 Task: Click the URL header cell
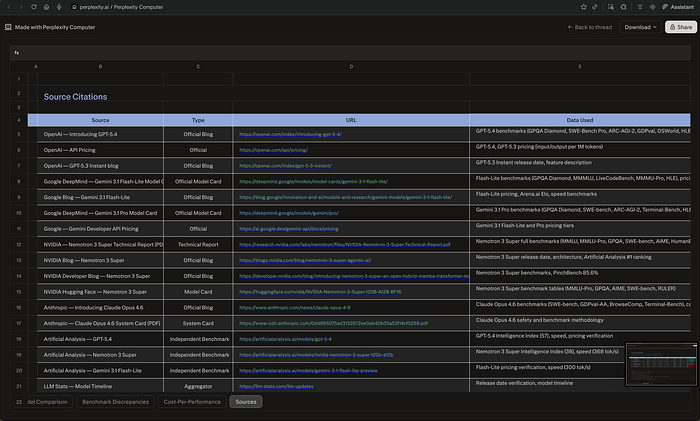[351, 120]
